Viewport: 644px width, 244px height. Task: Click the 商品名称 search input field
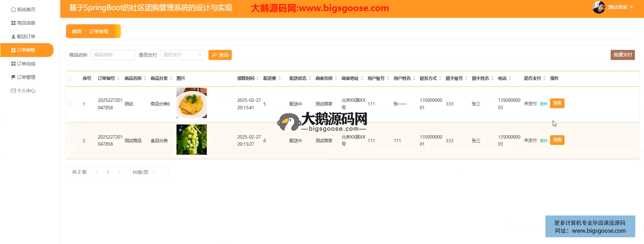(x=113, y=55)
